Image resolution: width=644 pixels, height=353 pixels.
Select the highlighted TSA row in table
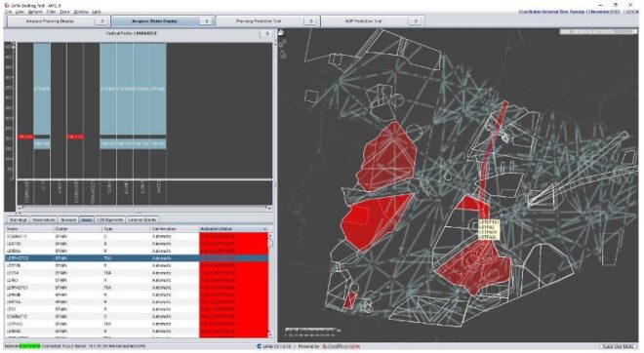pos(137,258)
